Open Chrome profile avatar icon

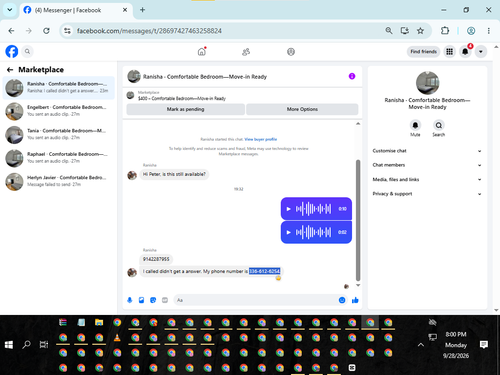pos(471,31)
